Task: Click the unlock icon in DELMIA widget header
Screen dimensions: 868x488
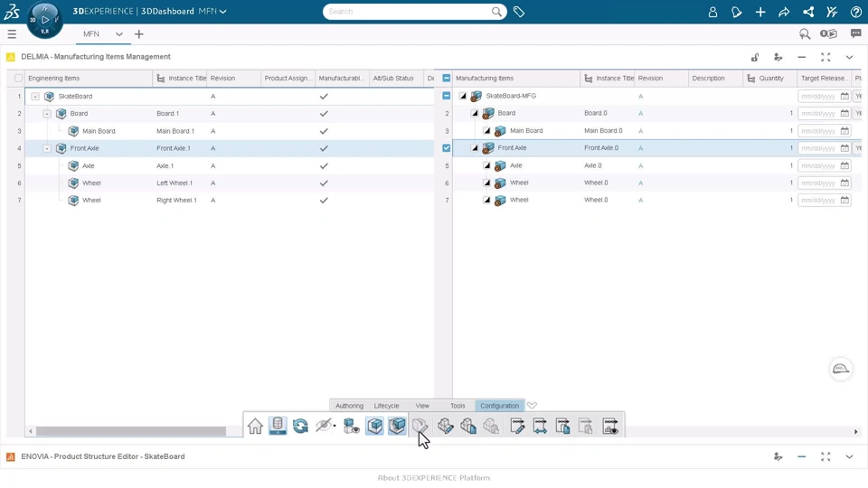Action: pyautogui.click(x=754, y=57)
